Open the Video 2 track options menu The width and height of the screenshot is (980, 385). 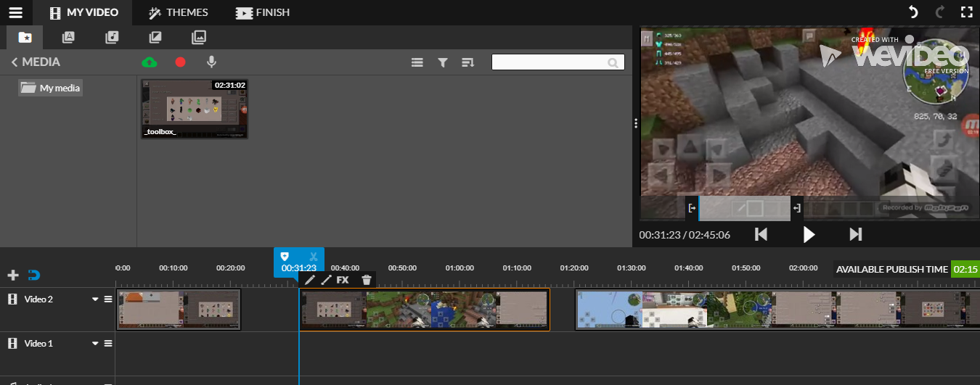coord(108,299)
